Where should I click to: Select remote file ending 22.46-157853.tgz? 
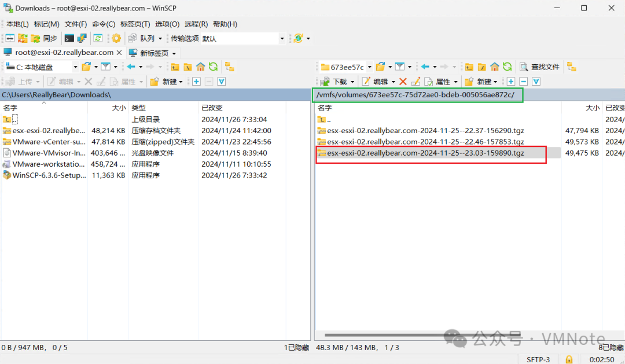tap(425, 142)
